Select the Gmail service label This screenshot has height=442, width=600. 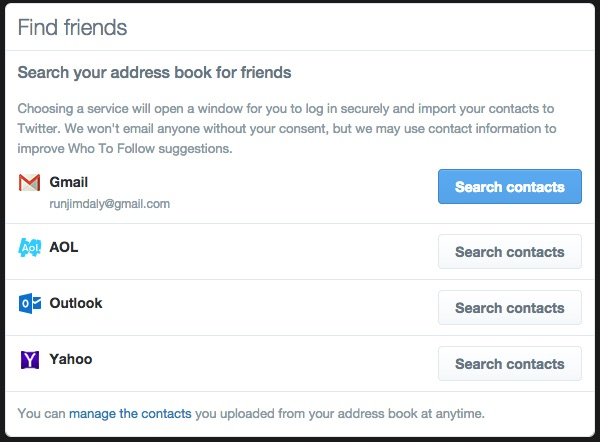[x=68, y=182]
